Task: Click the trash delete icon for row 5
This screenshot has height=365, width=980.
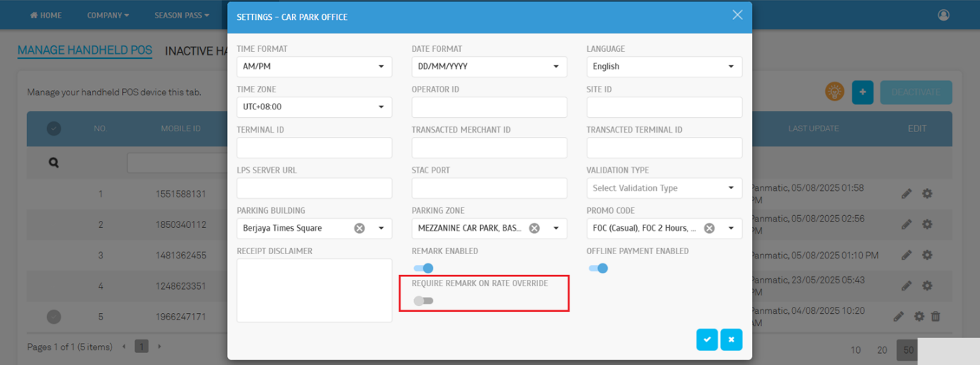Action: click(x=935, y=317)
